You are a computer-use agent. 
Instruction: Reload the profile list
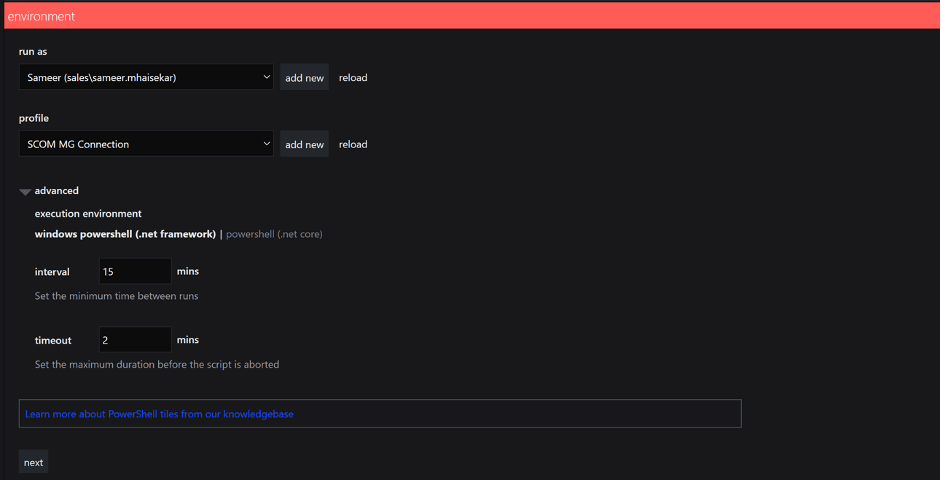click(x=353, y=145)
